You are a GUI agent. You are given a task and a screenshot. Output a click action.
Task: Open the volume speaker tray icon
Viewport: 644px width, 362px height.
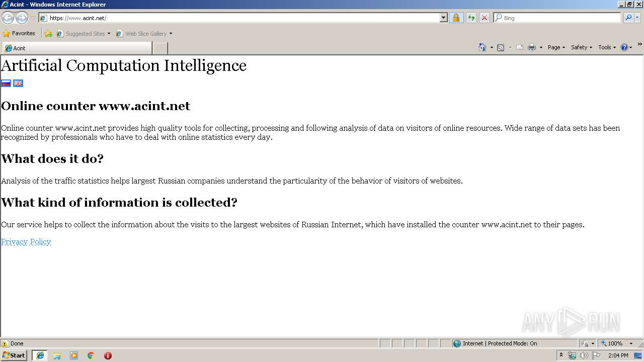(x=584, y=355)
